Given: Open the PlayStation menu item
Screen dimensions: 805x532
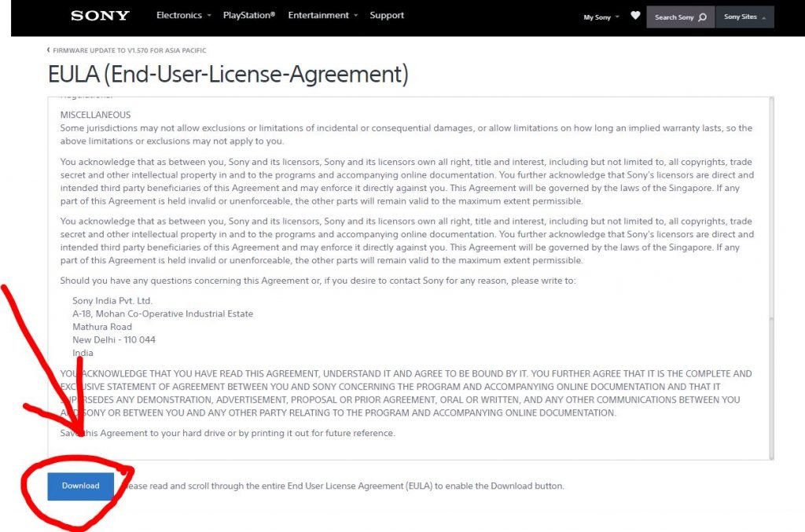Looking at the screenshot, I should click(x=249, y=16).
